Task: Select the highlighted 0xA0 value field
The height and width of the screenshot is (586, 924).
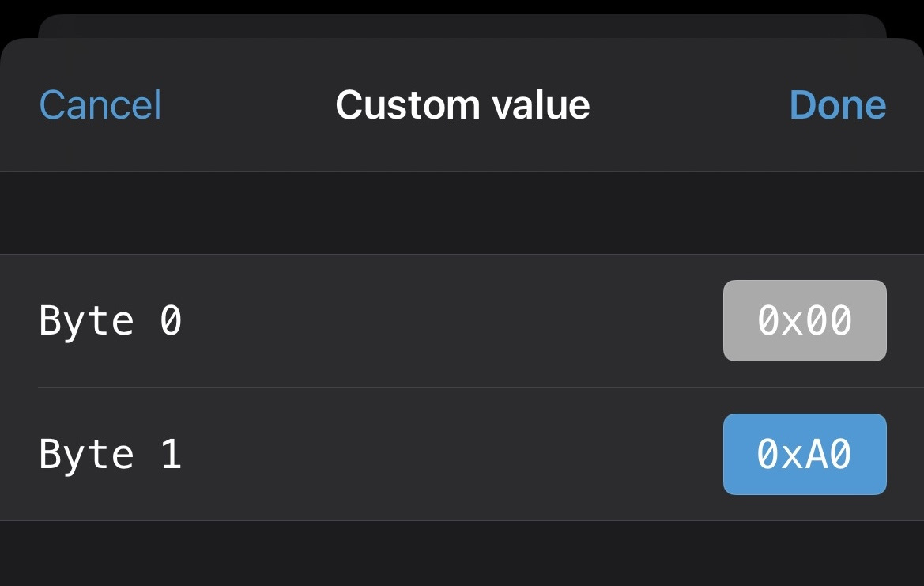Action: 805,454
